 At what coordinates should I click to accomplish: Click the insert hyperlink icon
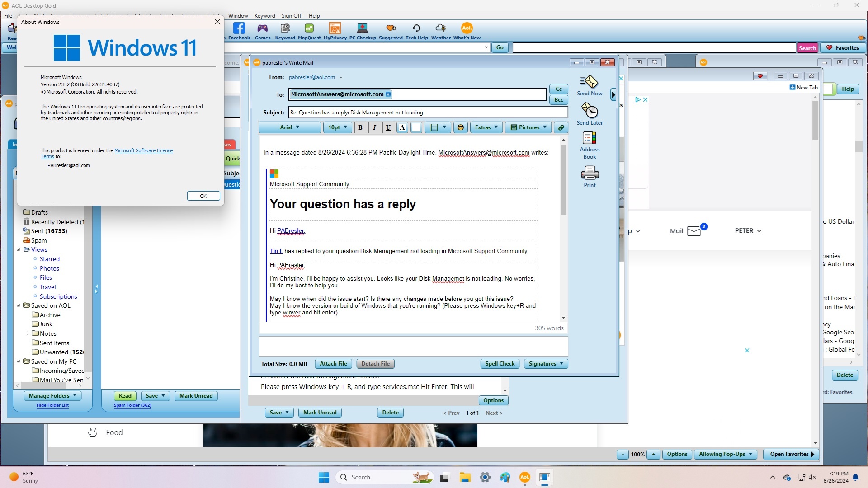(x=561, y=127)
